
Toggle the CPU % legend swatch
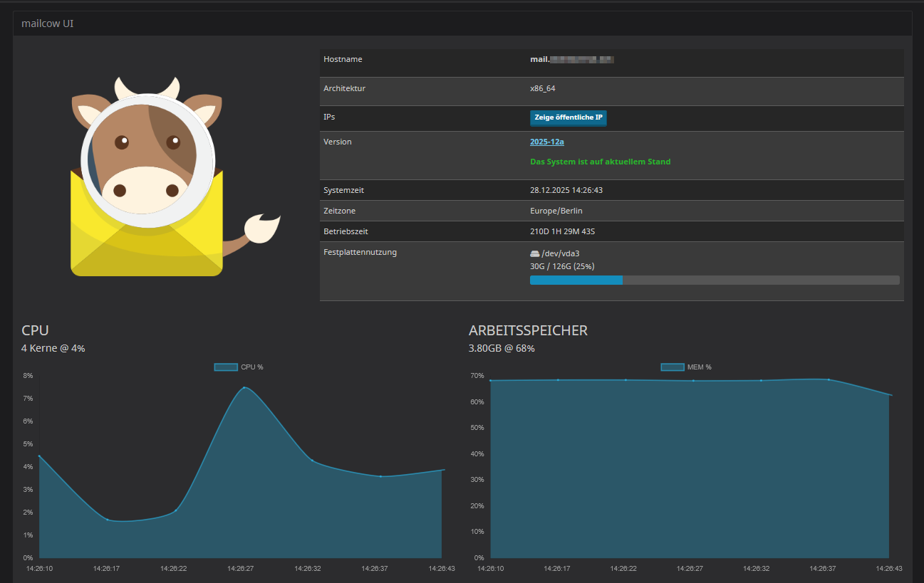[x=226, y=367]
